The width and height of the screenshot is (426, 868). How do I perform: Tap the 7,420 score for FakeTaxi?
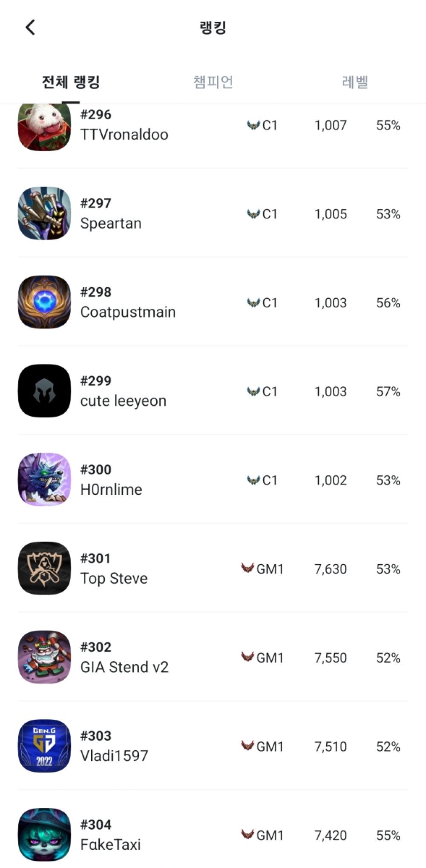pos(331,835)
